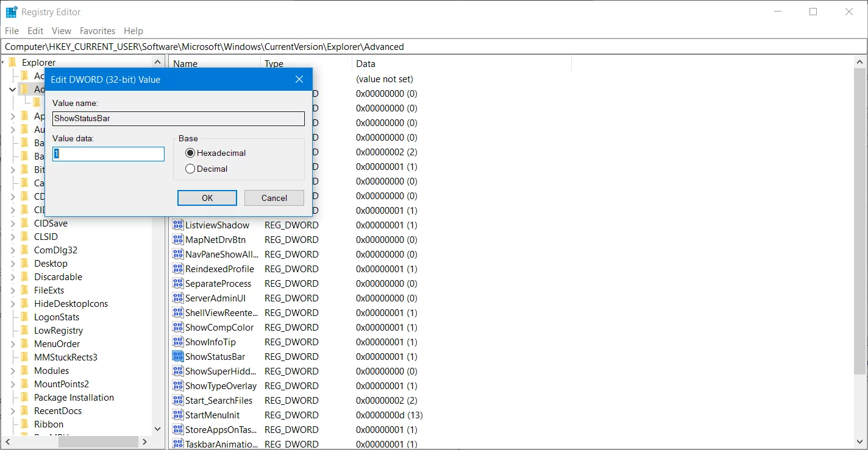
Task: Expand the Desktop tree node
Action: (13, 264)
